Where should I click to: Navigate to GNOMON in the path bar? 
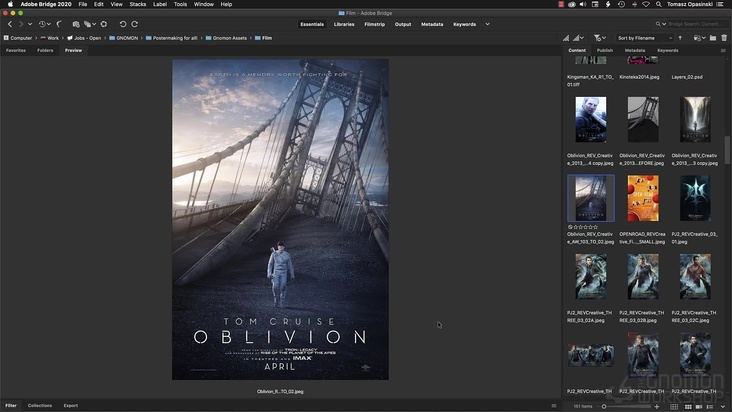(128, 37)
